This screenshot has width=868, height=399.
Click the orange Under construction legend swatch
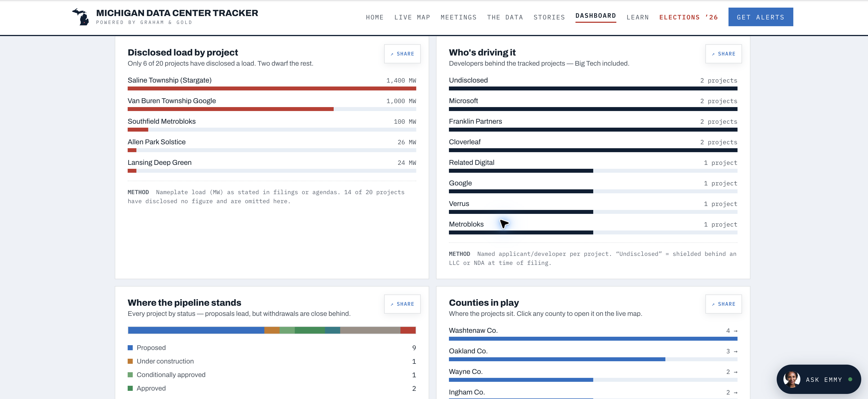pos(130,361)
